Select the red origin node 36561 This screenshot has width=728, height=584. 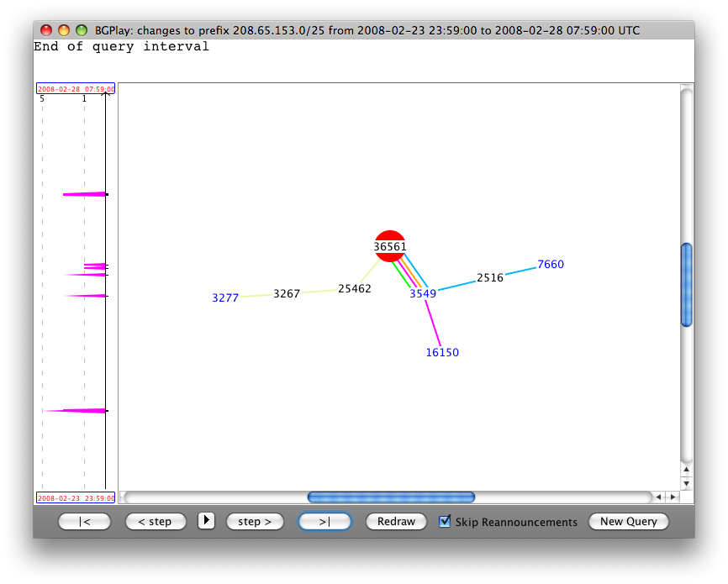(x=390, y=246)
